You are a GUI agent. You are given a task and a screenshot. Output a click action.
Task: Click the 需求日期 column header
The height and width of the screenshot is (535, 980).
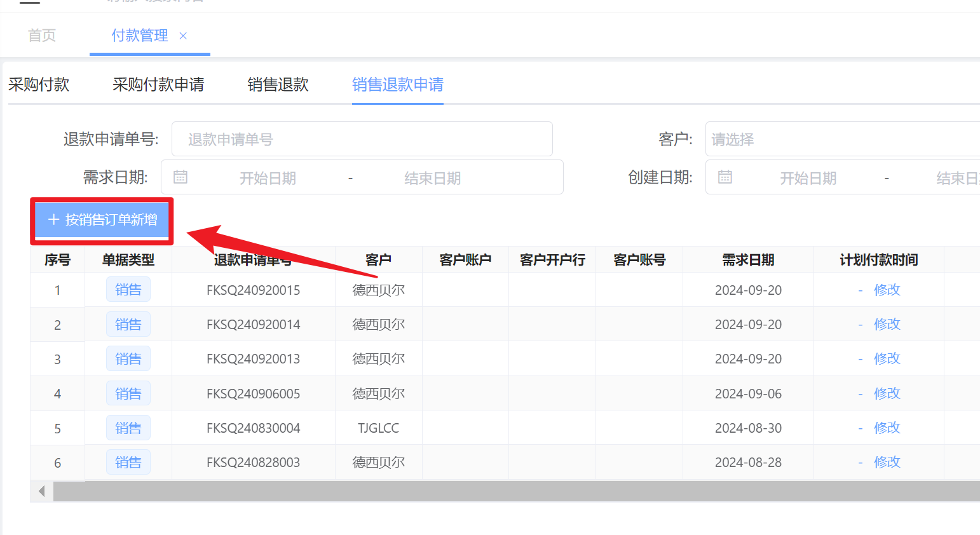point(748,260)
